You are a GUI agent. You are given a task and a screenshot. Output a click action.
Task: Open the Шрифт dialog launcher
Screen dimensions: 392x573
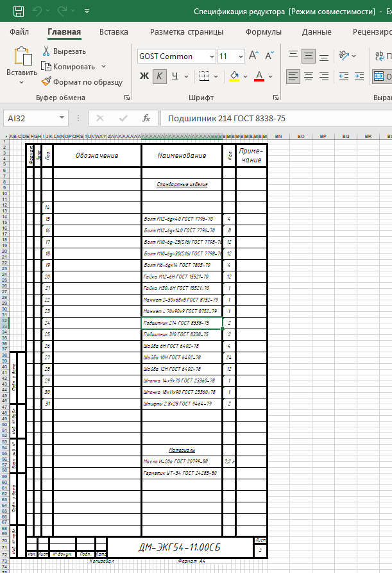point(276,98)
